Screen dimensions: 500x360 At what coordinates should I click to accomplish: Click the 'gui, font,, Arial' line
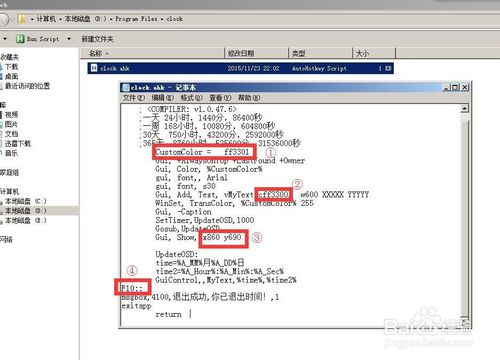point(191,178)
